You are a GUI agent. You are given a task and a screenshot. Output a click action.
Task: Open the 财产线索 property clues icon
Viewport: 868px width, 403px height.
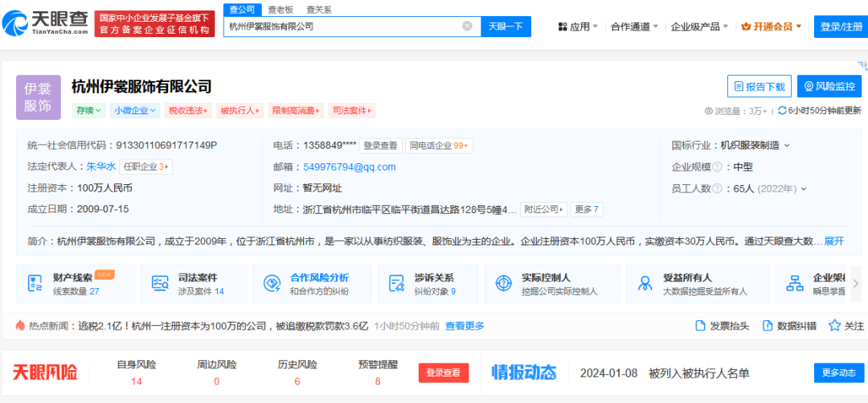point(35,283)
